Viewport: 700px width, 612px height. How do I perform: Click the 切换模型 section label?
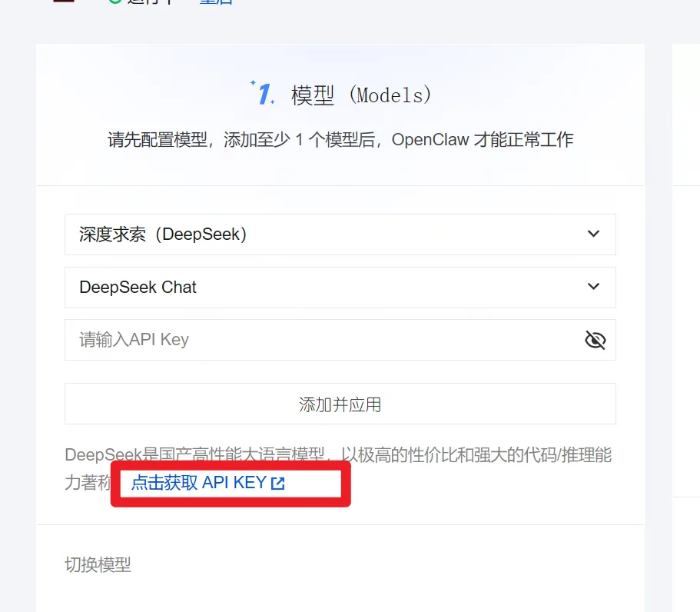98,564
